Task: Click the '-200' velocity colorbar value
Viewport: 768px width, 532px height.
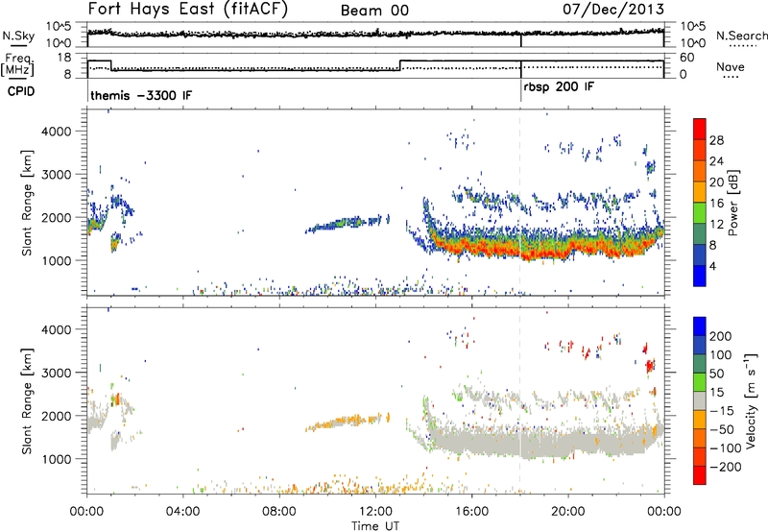Action: pos(726,467)
